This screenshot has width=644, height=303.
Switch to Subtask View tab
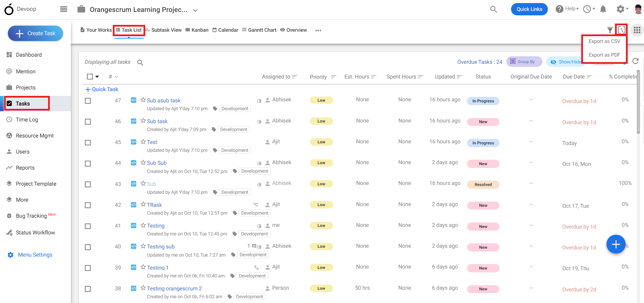(164, 30)
